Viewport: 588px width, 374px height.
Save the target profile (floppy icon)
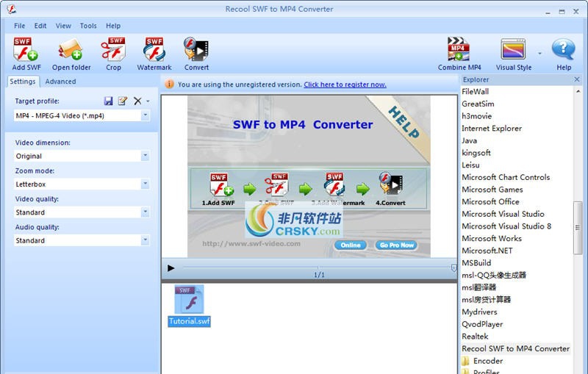pos(108,101)
